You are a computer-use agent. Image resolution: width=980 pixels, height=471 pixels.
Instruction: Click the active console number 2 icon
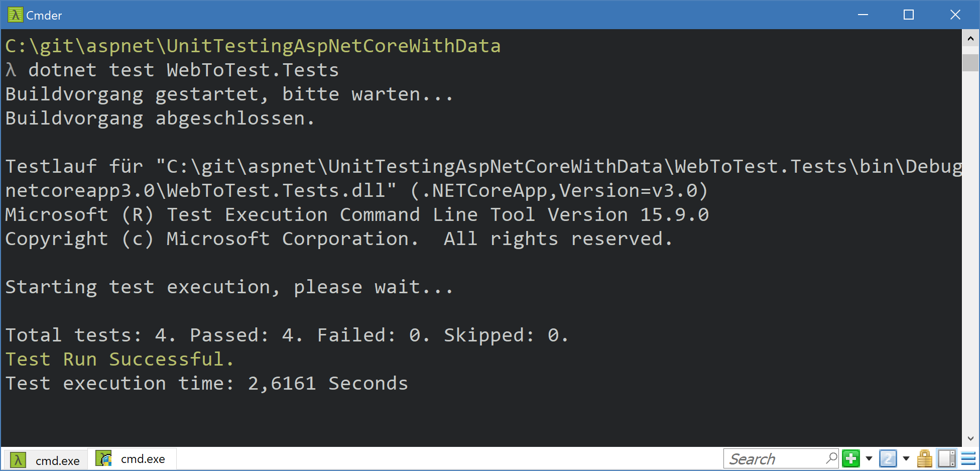[888, 458]
